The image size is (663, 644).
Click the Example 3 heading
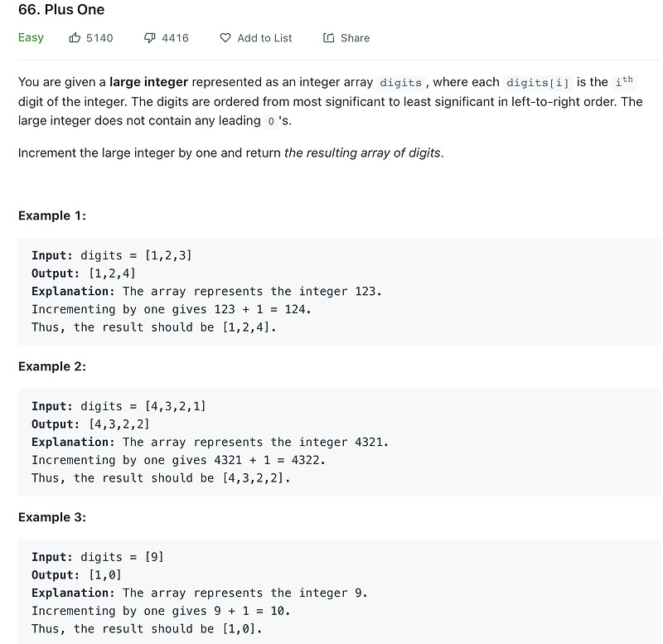pyautogui.click(x=52, y=517)
